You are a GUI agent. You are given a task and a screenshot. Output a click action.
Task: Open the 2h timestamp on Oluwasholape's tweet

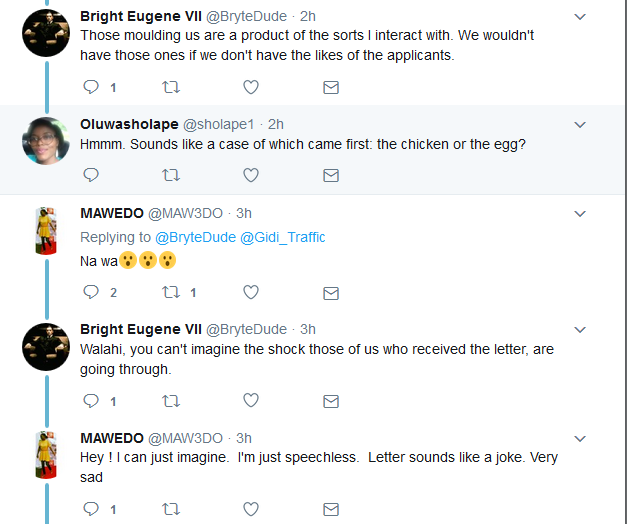click(x=276, y=124)
